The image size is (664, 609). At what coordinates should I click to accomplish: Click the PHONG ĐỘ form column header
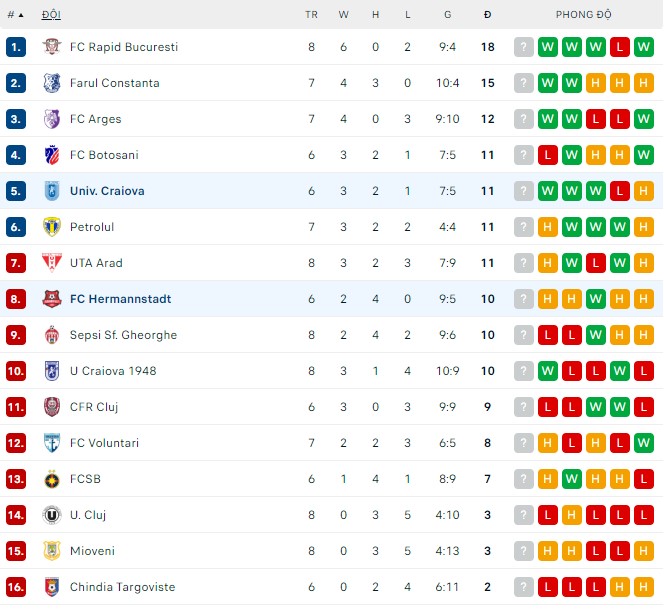tap(583, 15)
